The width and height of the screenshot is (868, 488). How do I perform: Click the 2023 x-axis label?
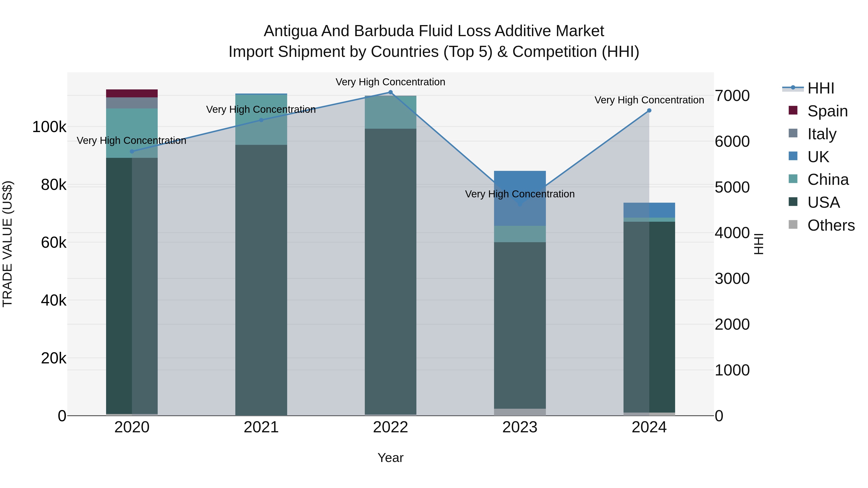[x=520, y=427]
